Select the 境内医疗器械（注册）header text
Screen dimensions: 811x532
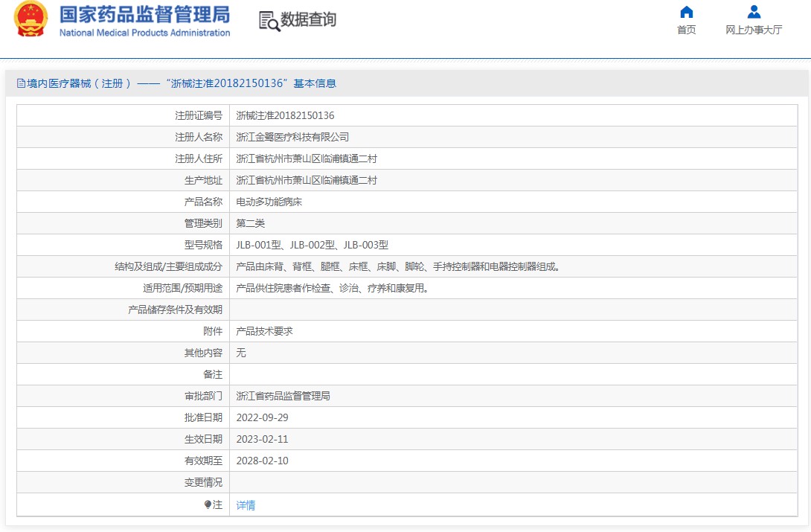click(x=79, y=83)
